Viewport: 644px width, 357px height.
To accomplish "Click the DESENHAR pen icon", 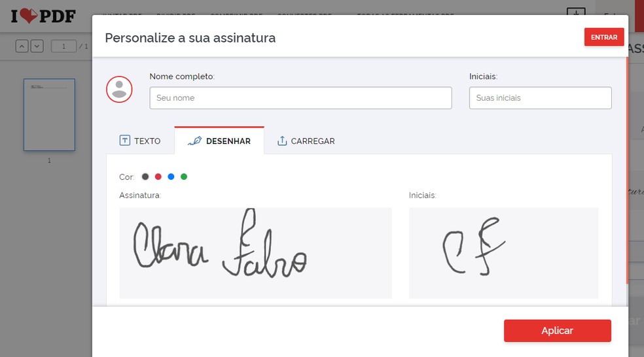I will click(194, 141).
